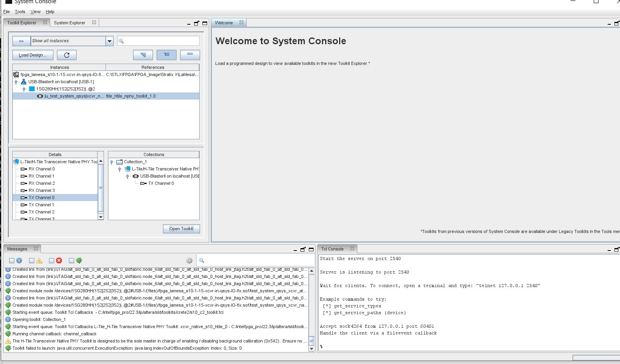Open Messages settings gear icon
Viewport: 620px width, 364px height.
[x=189, y=260]
